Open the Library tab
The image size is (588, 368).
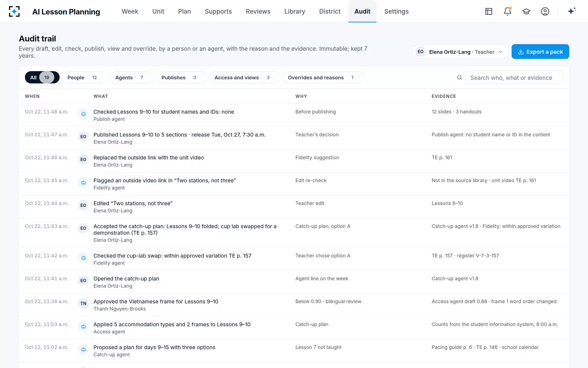click(x=295, y=11)
